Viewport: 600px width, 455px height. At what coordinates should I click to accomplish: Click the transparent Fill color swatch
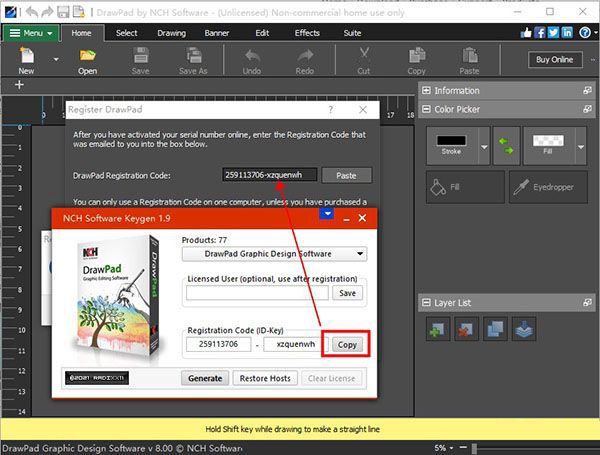point(548,140)
